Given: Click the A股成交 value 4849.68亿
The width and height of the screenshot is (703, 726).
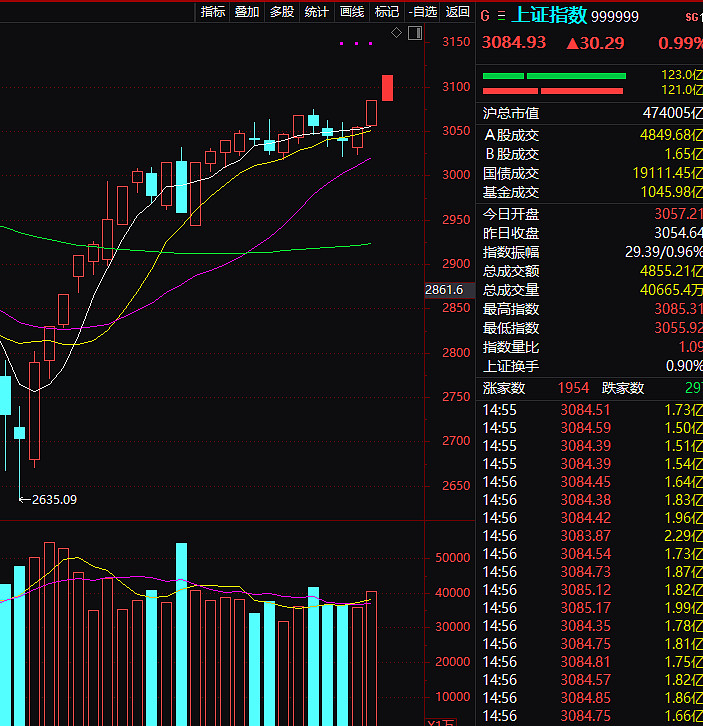Looking at the screenshot, I should pyautogui.click(x=671, y=135).
